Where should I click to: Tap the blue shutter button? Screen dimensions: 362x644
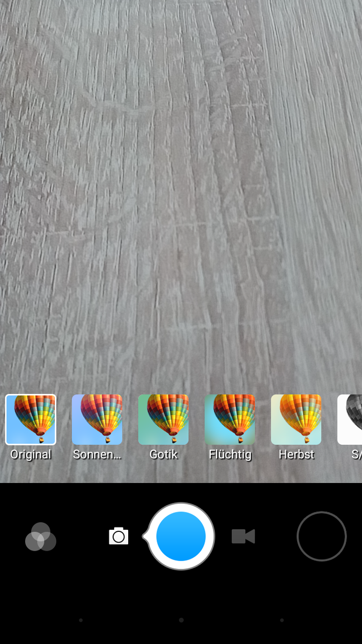[x=181, y=536]
